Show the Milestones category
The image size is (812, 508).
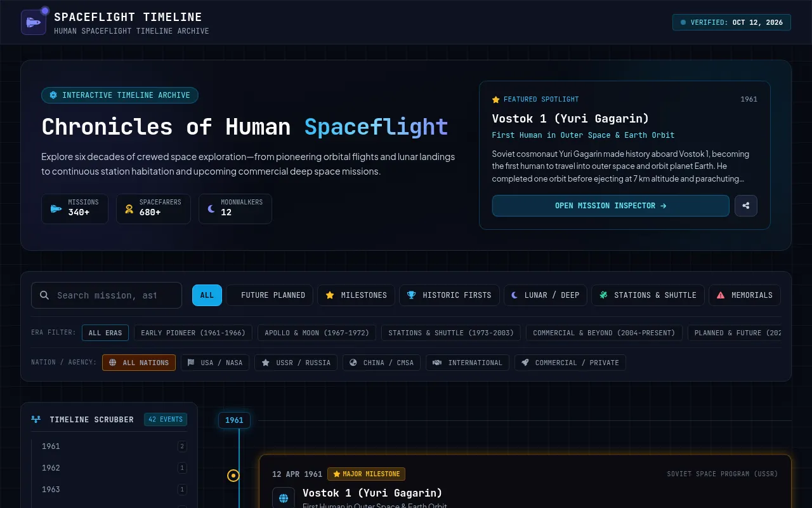(356, 295)
